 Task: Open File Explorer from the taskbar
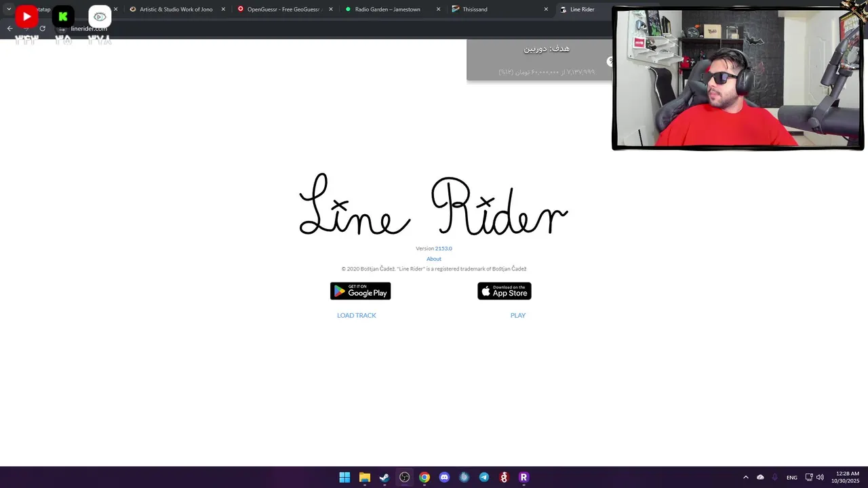[364, 477]
